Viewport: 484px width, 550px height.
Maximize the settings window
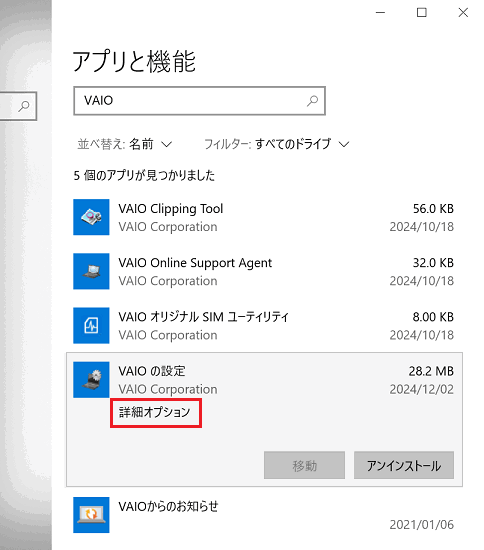coord(422,13)
